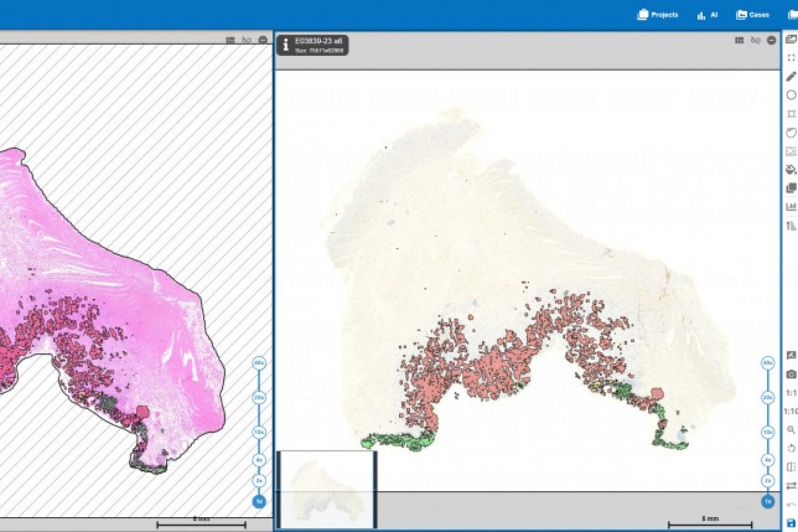Image resolution: width=798 pixels, height=532 pixels.
Task: Toggle annotation visibility in left viewer header
Action: tap(246, 40)
